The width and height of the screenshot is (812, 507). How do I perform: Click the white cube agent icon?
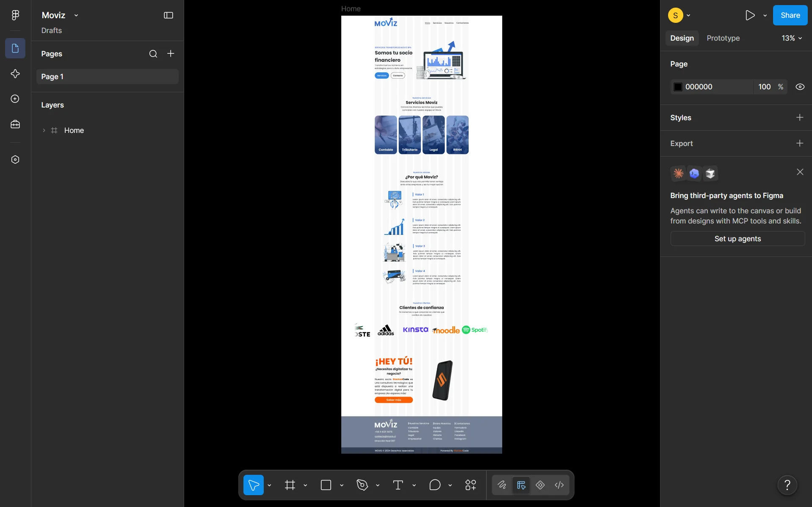[x=710, y=174]
